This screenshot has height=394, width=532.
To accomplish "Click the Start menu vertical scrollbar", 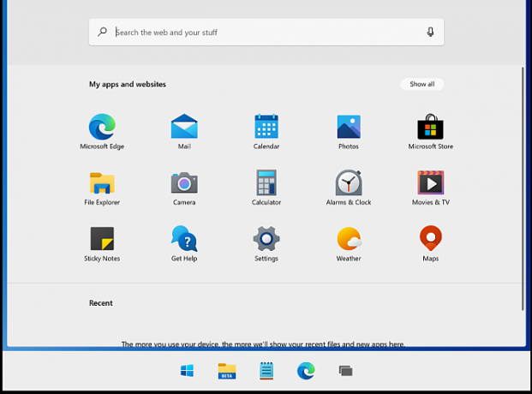I will pos(523,188).
